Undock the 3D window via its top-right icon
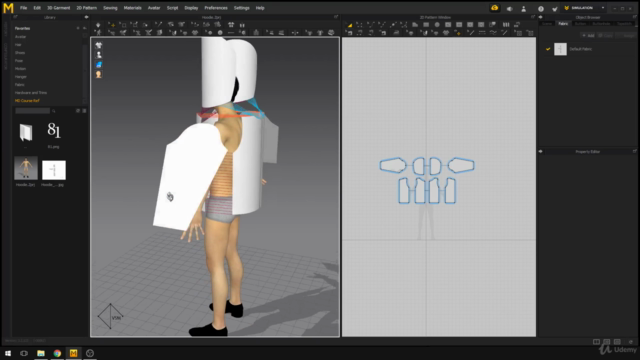 (x=336, y=17)
